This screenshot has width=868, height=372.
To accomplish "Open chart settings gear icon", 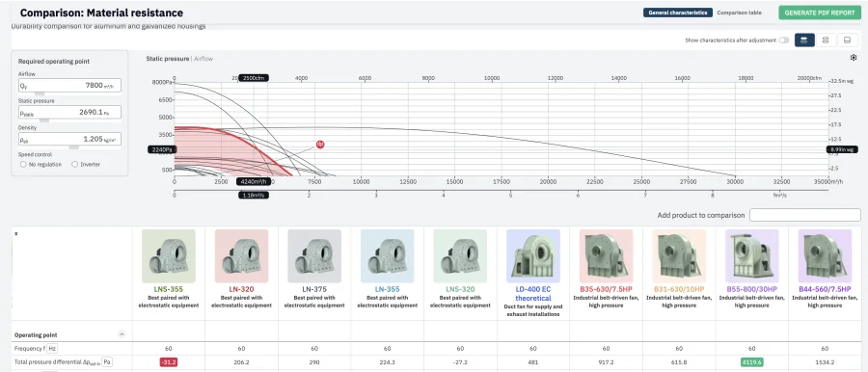I will pos(854,58).
